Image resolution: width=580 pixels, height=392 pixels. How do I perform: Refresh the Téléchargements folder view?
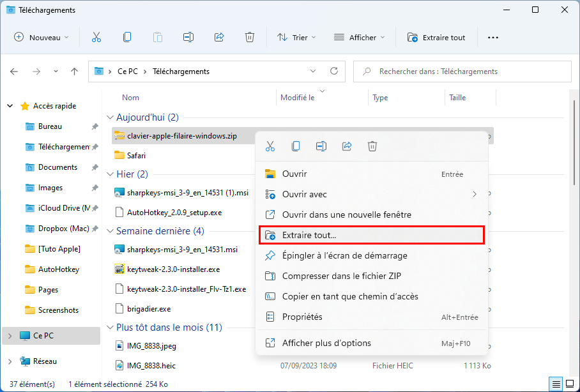click(334, 71)
